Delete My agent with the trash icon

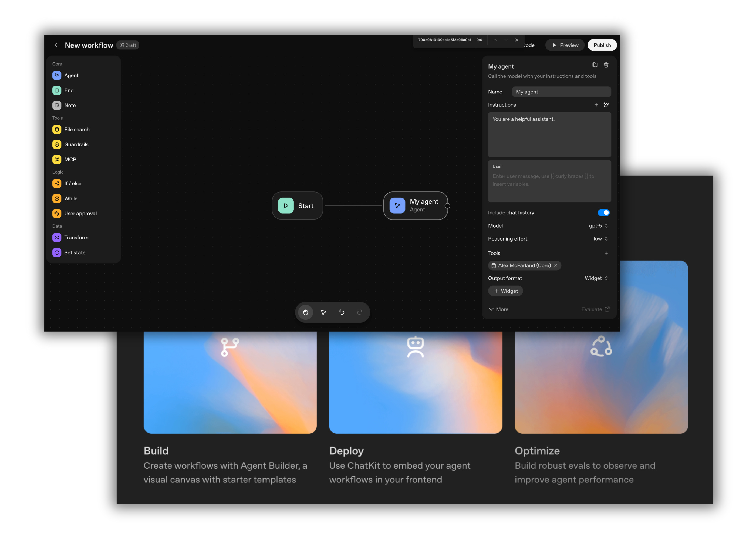(x=606, y=65)
